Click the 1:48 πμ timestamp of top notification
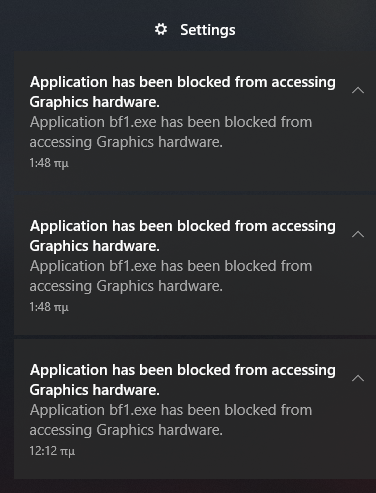Screen dimensions: 376x493 point(49,163)
